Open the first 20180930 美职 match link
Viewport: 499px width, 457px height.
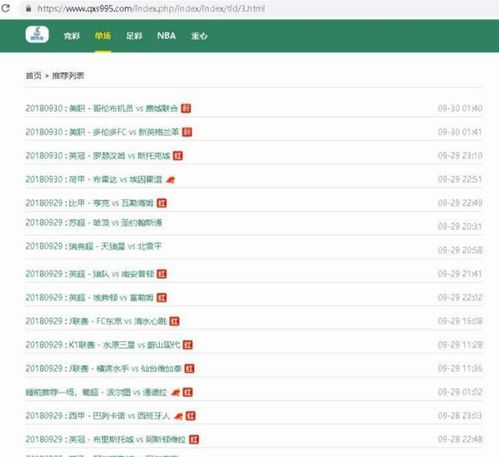[x=102, y=108]
